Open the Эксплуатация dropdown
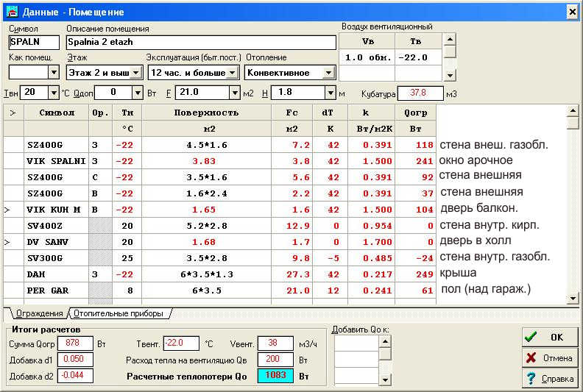 (x=233, y=73)
